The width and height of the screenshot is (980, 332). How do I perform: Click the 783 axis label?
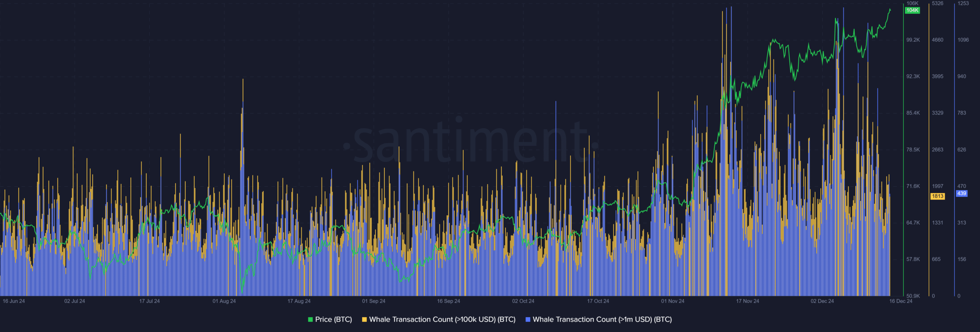[x=962, y=113]
